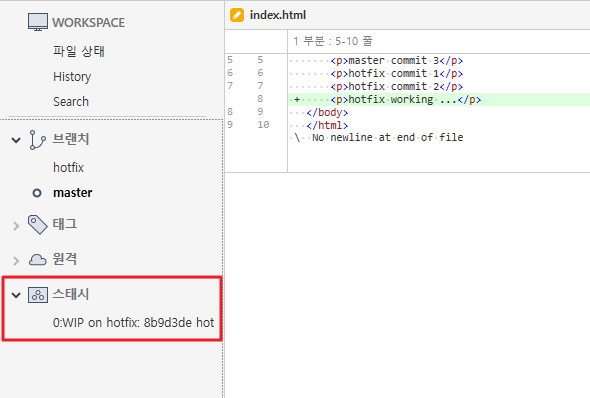Open 파일 상태 view
Image resolution: width=590 pixels, height=398 pixels.
click(79, 51)
